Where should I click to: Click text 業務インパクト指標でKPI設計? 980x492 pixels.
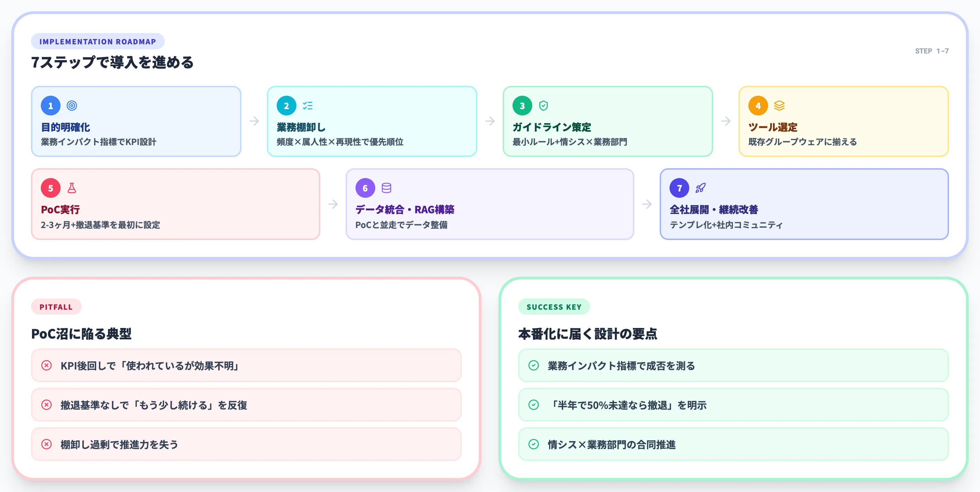(x=99, y=142)
